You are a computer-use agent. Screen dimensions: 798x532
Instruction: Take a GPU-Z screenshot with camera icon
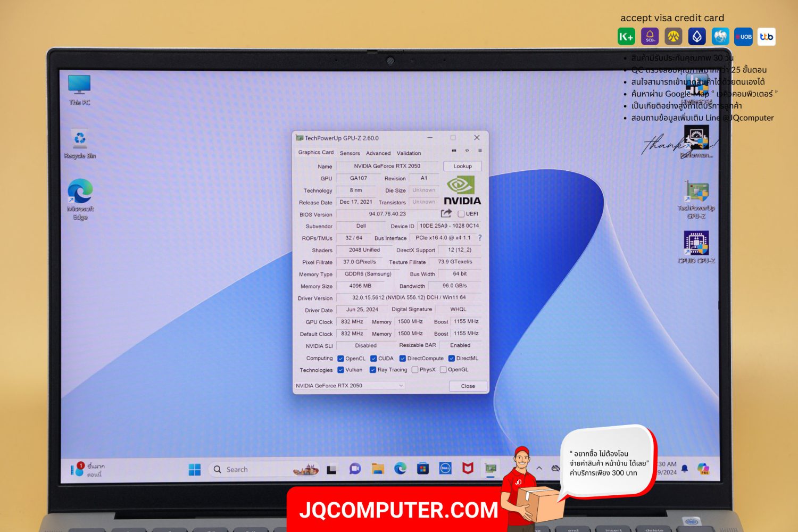point(454,151)
